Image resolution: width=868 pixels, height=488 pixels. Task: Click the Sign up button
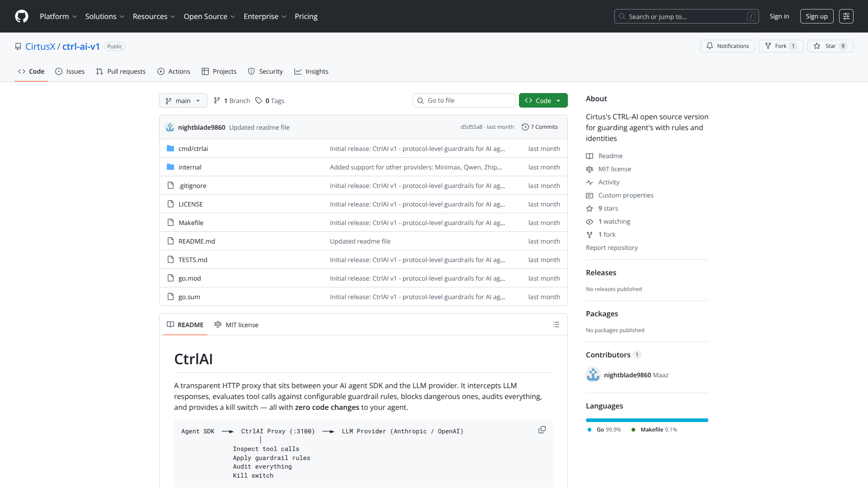coord(816,16)
